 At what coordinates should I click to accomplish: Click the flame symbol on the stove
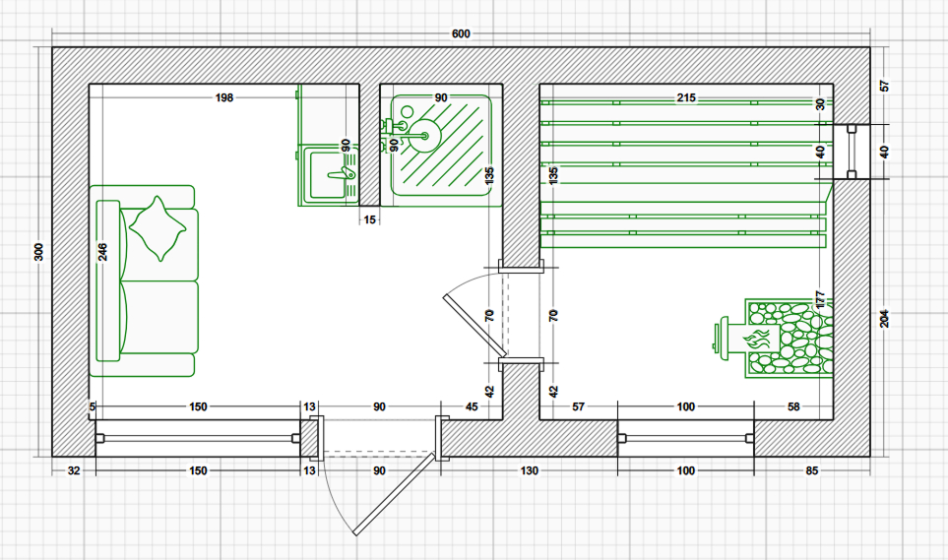(x=757, y=338)
